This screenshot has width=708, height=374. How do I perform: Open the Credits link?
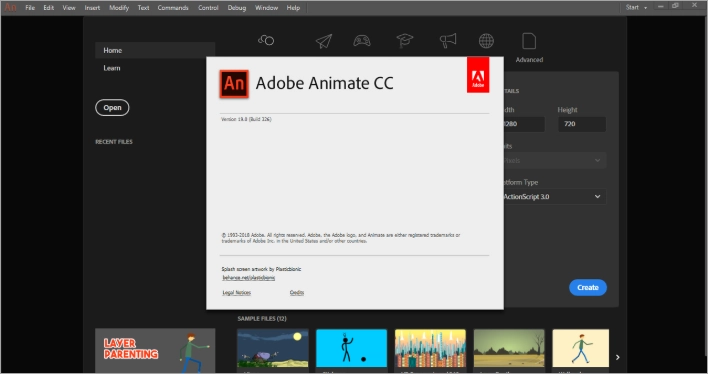297,293
